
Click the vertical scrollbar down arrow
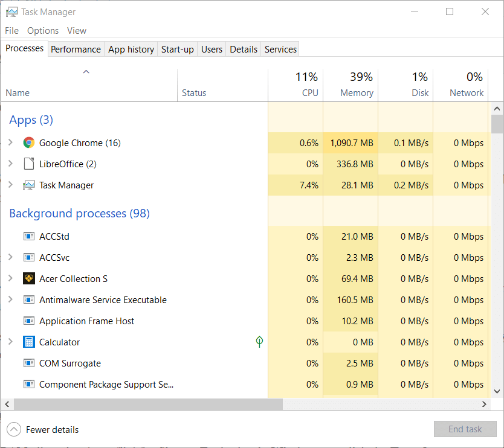[x=497, y=391]
